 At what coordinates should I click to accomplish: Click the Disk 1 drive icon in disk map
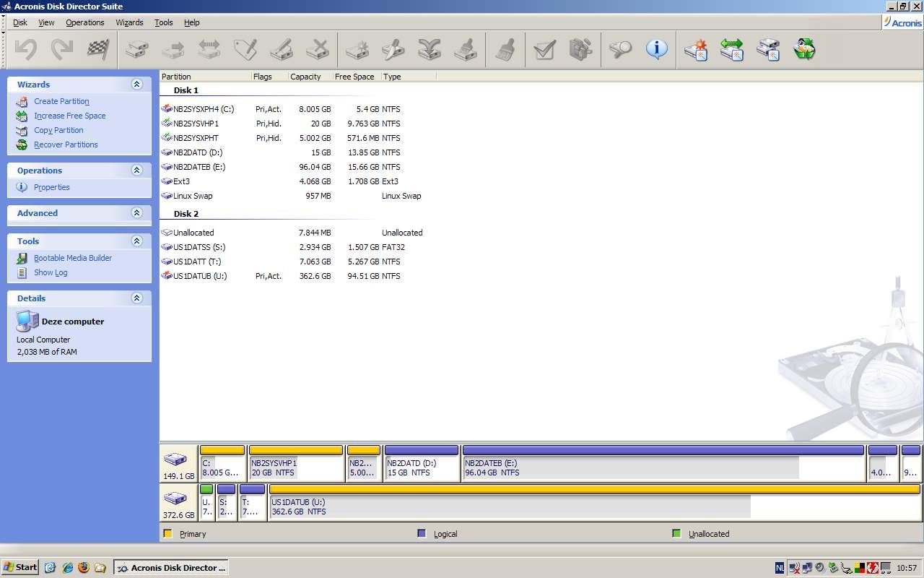(175, 459)
